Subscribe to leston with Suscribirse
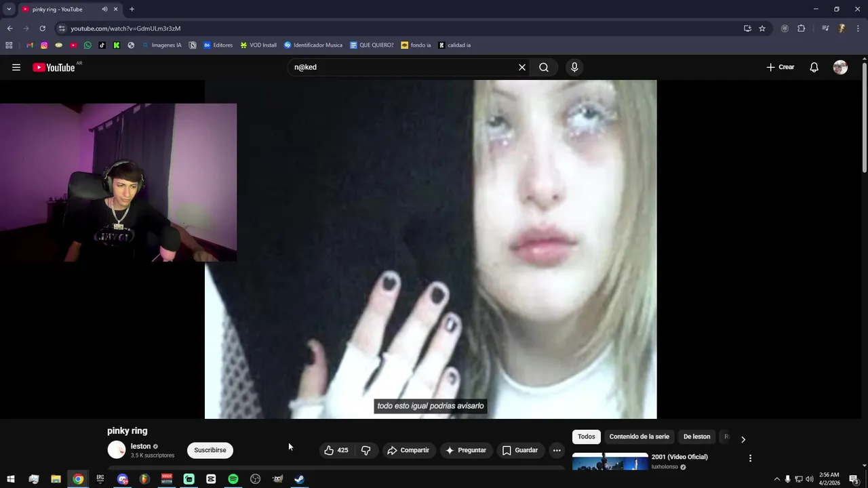Image resolution: width=868 pixels, height=488 pixels. 210,450
